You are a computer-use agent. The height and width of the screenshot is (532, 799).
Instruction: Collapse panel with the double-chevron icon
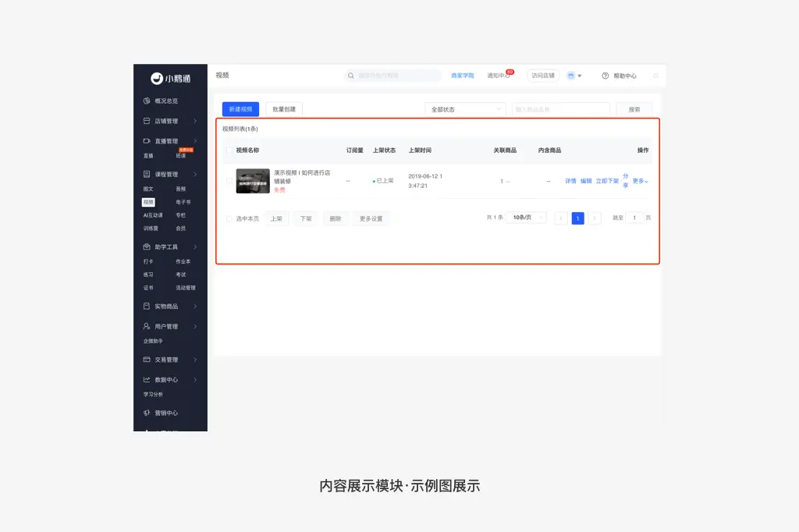pyautogui.click(x=655, y=76)
